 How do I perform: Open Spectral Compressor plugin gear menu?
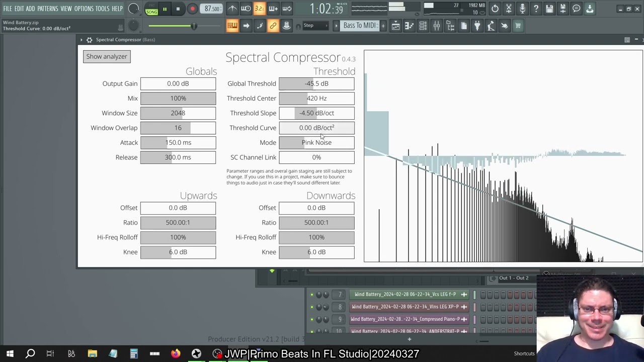89,40
